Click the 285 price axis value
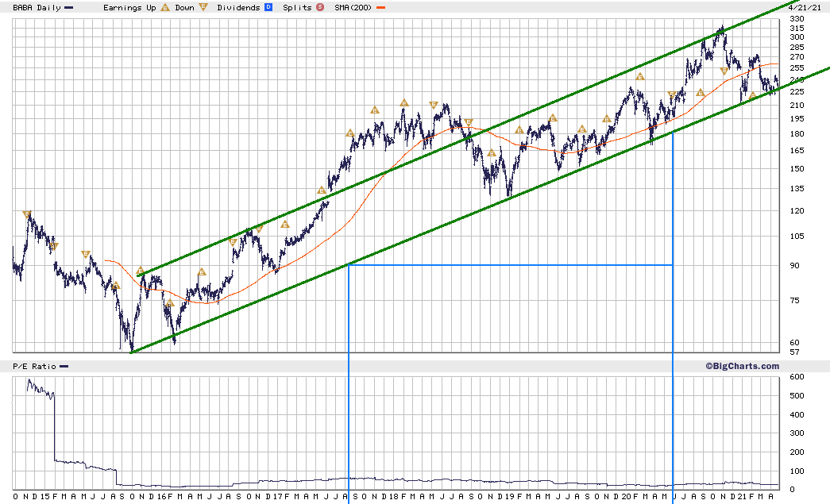This screenshot has width=830, height=504. 797,47
